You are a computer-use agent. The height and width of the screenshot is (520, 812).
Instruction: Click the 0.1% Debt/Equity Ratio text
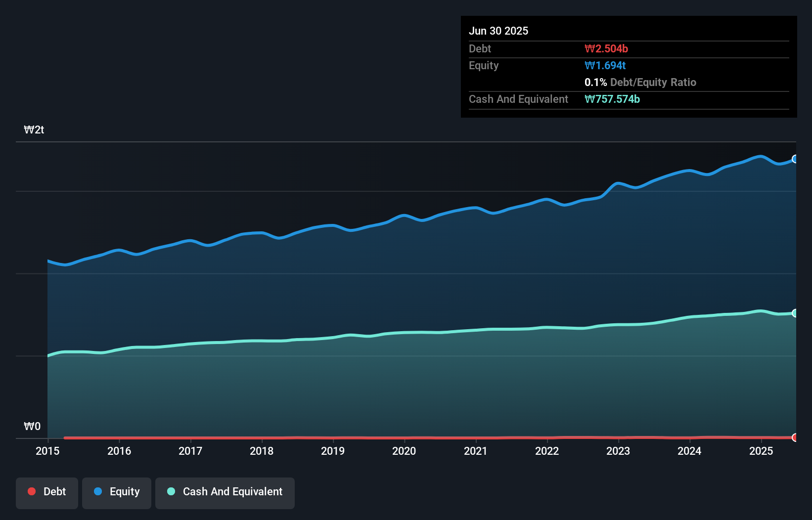640,82
